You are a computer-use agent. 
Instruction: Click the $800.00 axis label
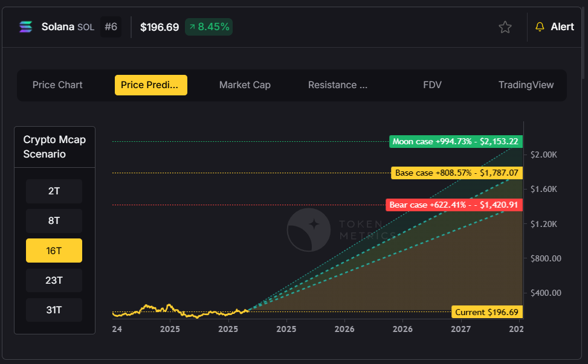(x=546, y=258)
